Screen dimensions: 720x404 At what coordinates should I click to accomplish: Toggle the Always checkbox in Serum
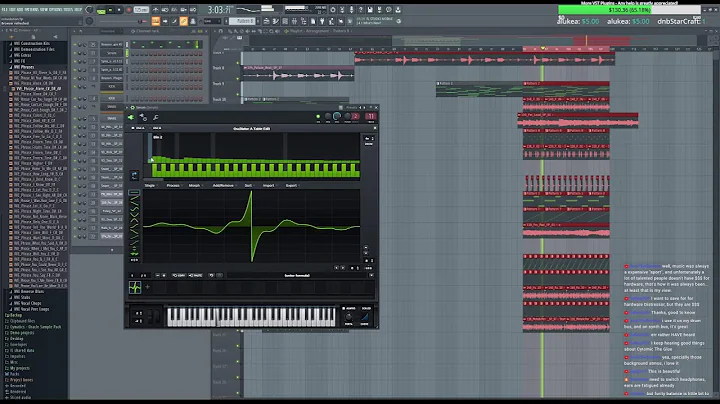tap(343, 309)
